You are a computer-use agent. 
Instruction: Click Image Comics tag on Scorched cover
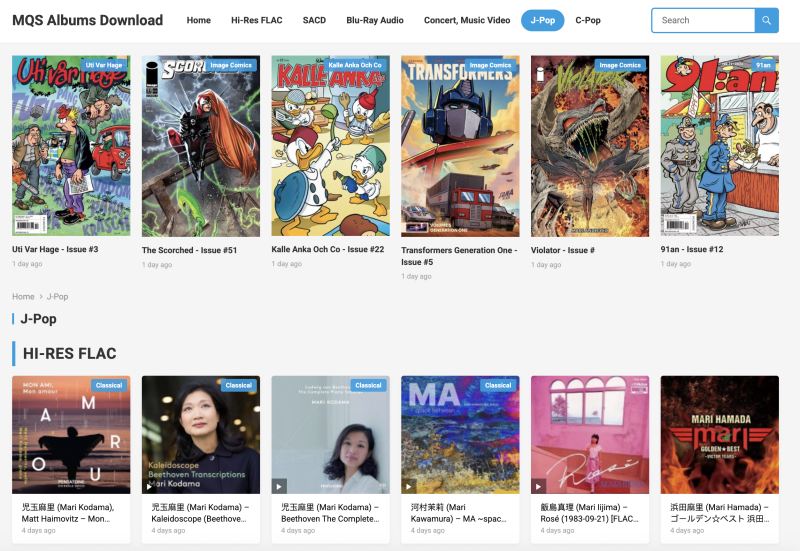231,65
